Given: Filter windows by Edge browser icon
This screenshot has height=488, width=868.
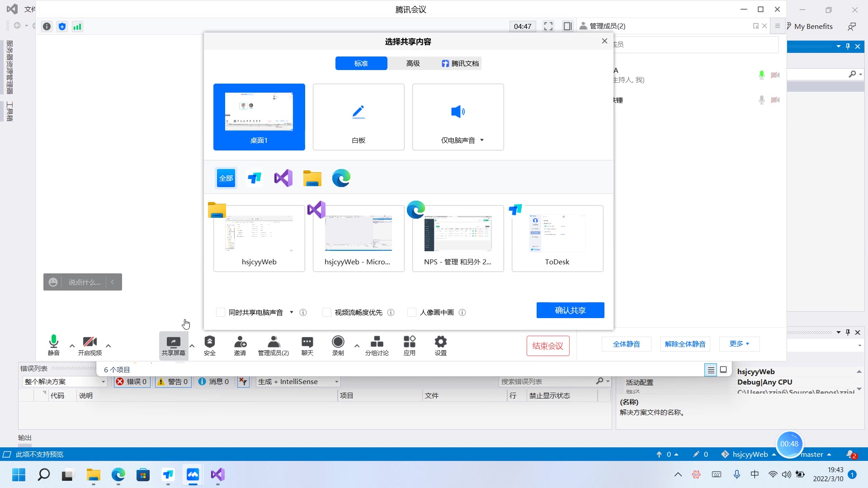Looking at the screenshot, I should click(x=341, y=178).
